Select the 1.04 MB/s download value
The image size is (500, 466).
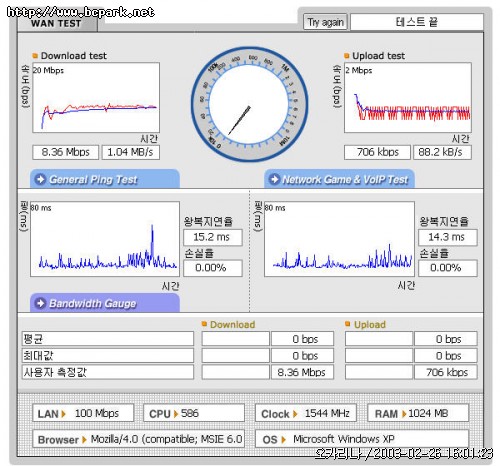point(131,152)
